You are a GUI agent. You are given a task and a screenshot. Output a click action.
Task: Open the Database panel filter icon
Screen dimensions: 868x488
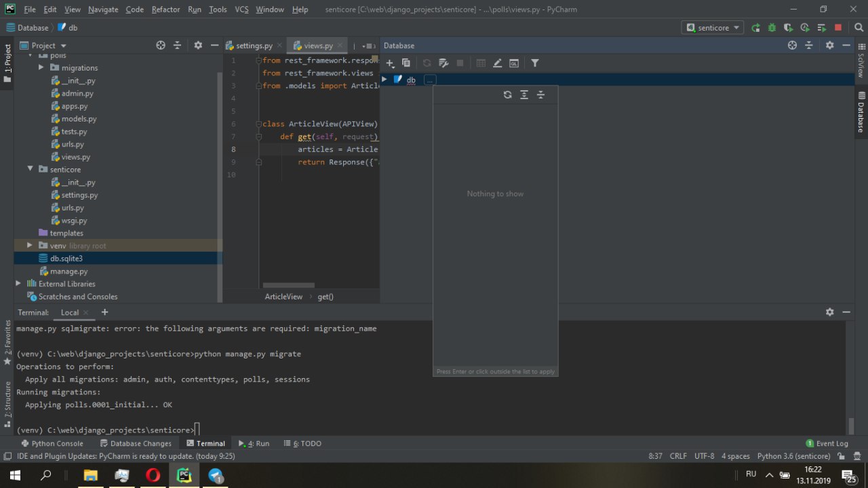tap(535, 63)
